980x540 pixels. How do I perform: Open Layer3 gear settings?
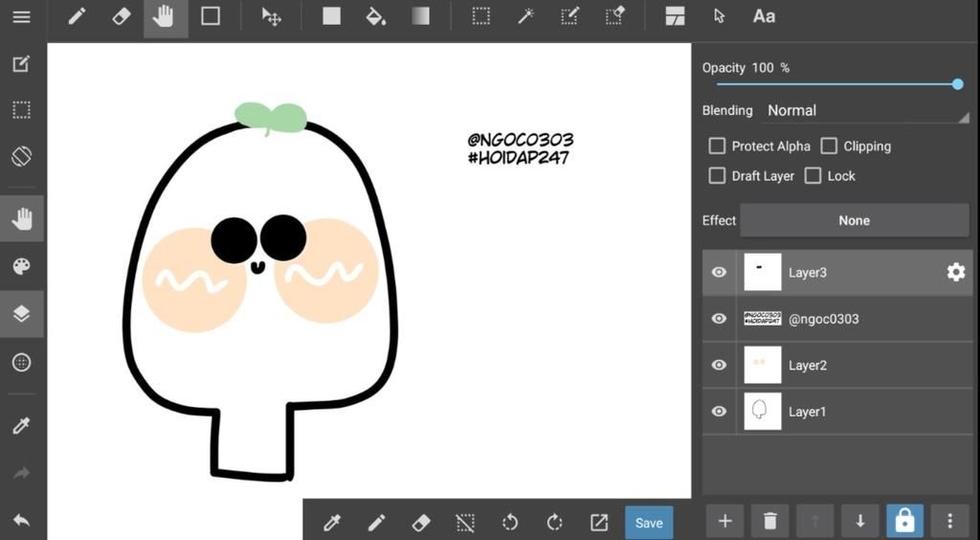tap(956, 272)
